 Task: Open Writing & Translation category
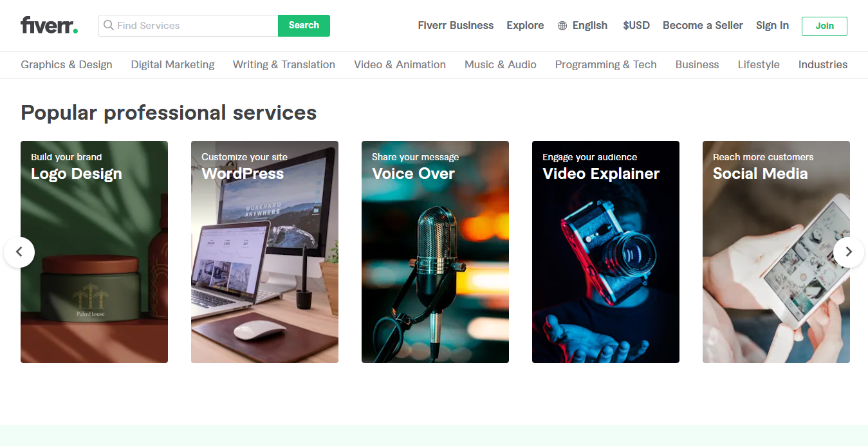(284, 64)
